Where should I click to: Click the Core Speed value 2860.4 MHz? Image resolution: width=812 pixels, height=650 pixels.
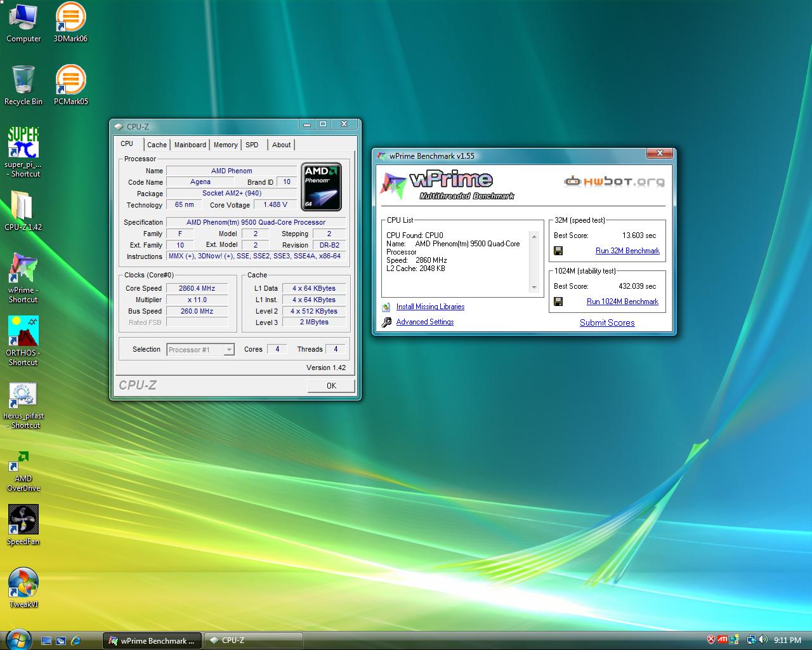pyautogui.click(x=197, y=288)
